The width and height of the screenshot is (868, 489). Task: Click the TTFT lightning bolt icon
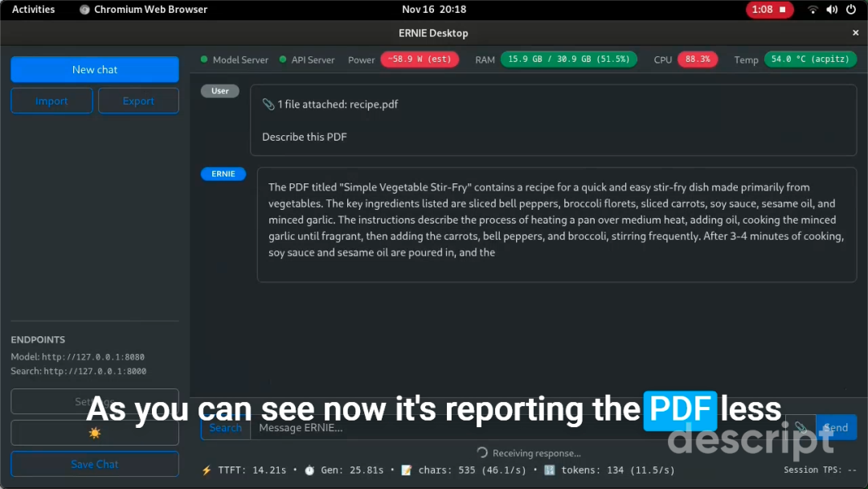(207, 471)
